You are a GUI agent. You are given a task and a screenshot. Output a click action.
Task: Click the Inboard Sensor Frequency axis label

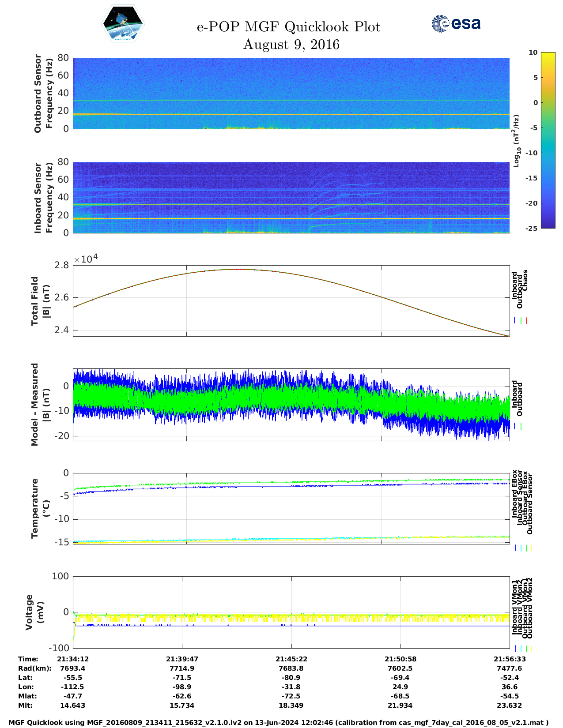pyautogui.click(x=43, y=198)
